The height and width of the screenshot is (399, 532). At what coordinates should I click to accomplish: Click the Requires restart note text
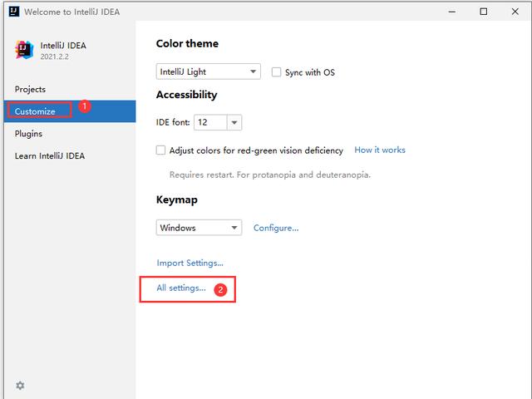(270, 175)
